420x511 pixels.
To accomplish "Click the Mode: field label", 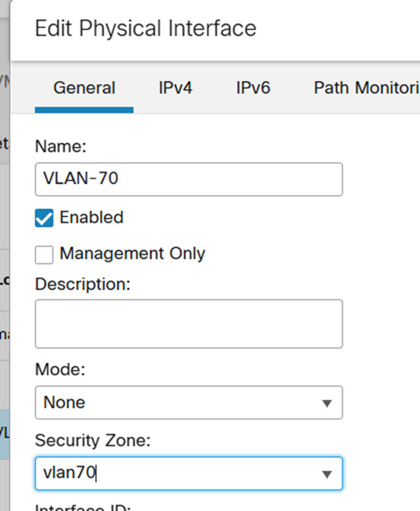I will (60, 370).
